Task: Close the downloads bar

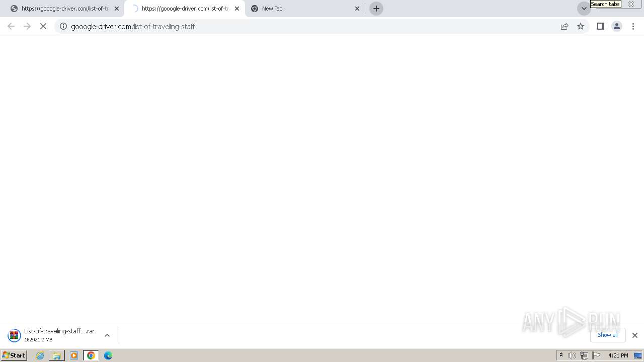Action: click(x=635, y=335)
